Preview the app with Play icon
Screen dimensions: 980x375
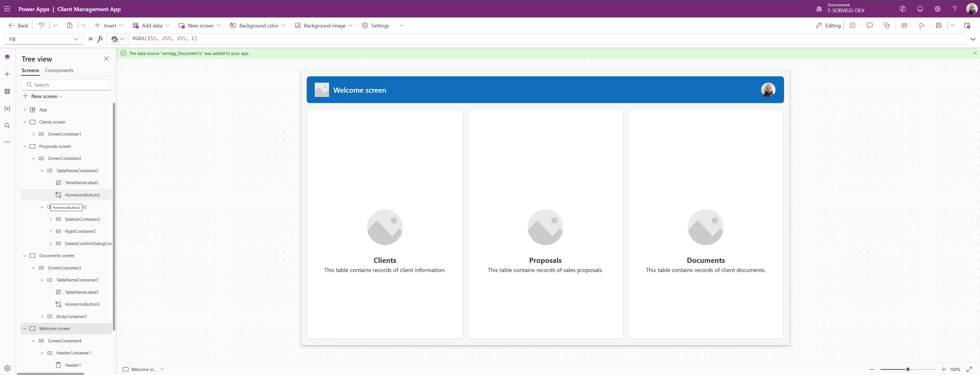[921, 25]
